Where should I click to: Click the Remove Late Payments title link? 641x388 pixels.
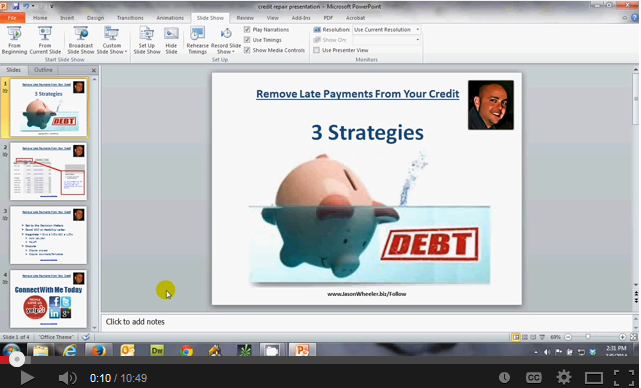357,94
